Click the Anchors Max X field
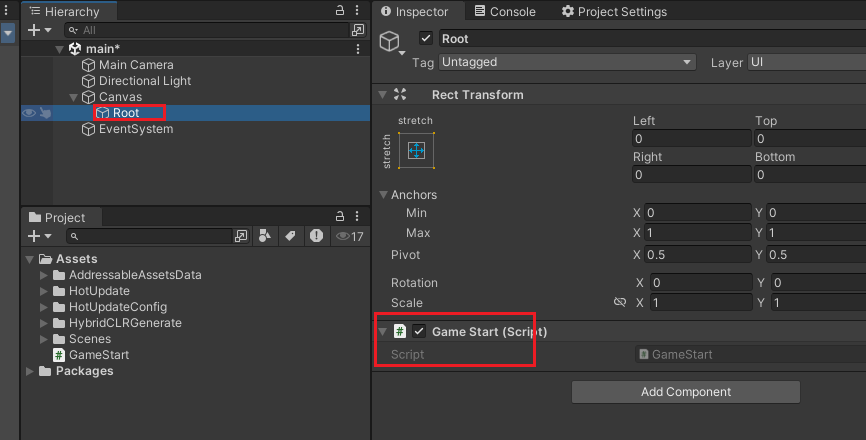Image resolution: width=866 pixels, height=440 pixels. pos(698,232)
